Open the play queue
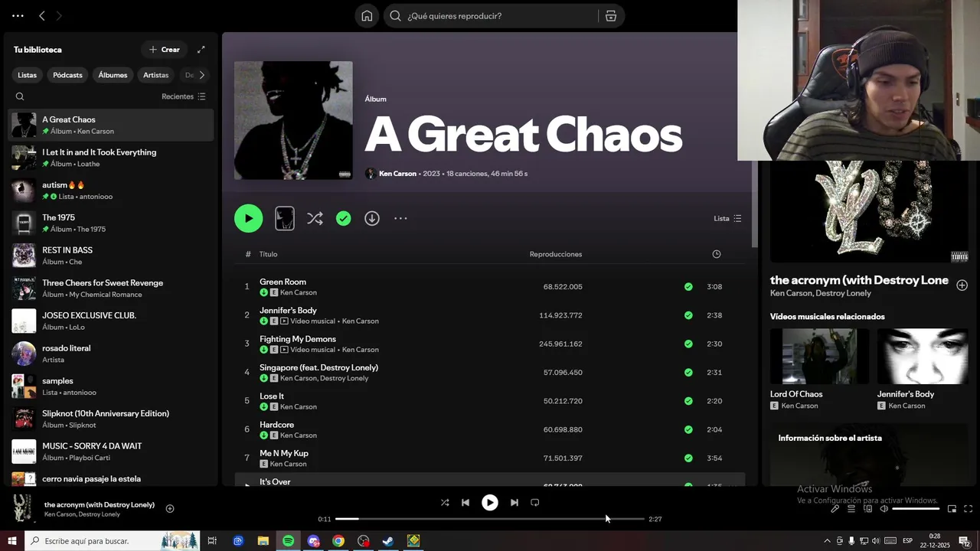 tap(851, 509)
